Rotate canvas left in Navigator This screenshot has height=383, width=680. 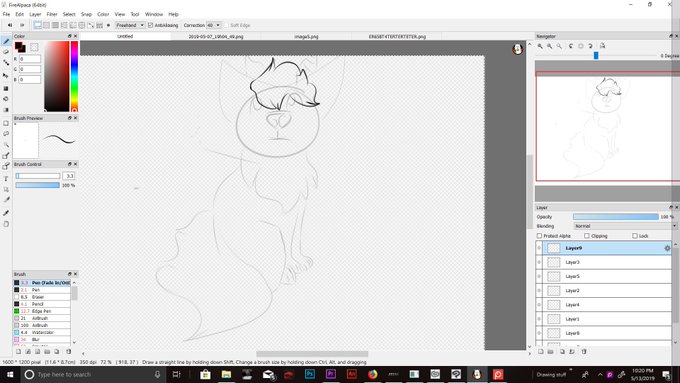point(571,46)
